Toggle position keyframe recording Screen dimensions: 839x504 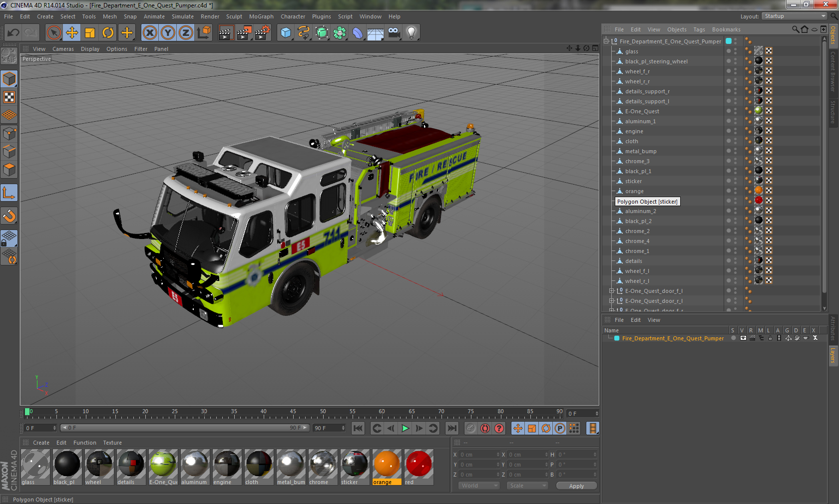pos(518,428)
